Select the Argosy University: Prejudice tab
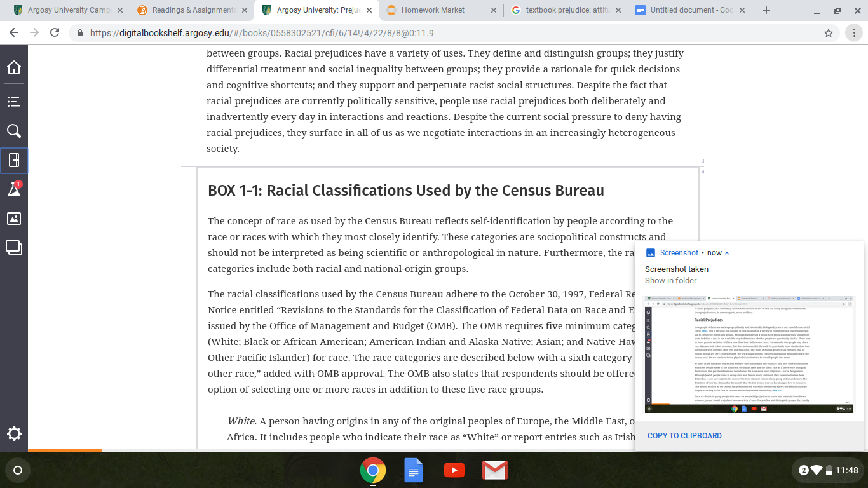 [x=317, y=10]
